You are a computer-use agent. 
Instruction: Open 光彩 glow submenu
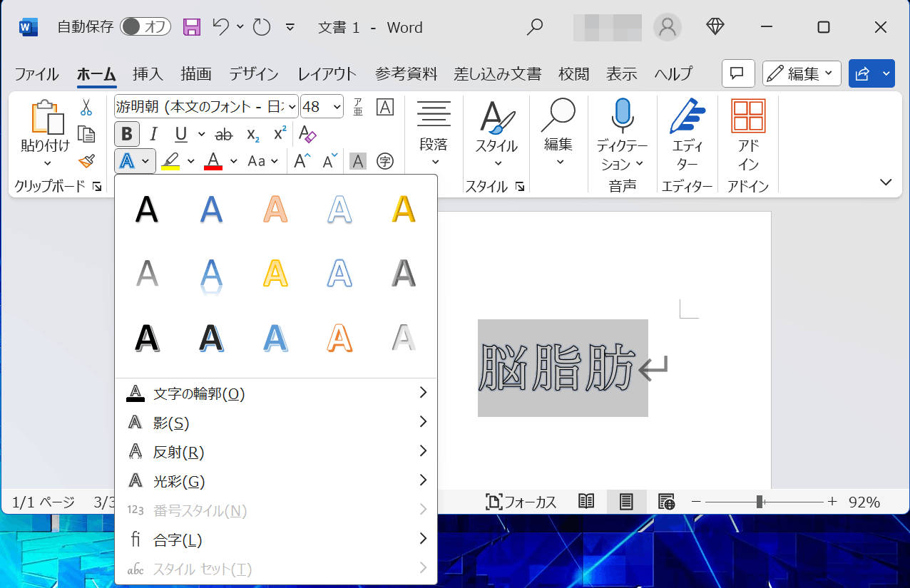point(276,481)
